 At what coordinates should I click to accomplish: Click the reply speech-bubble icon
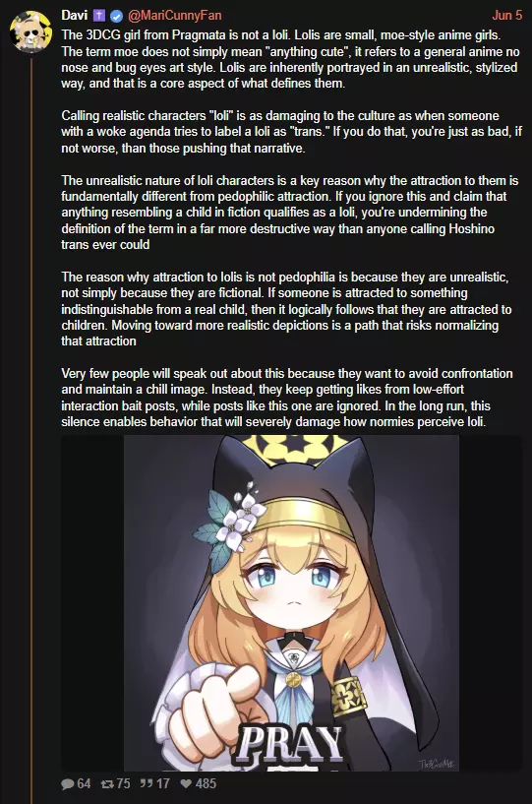[x=68, y=784]
